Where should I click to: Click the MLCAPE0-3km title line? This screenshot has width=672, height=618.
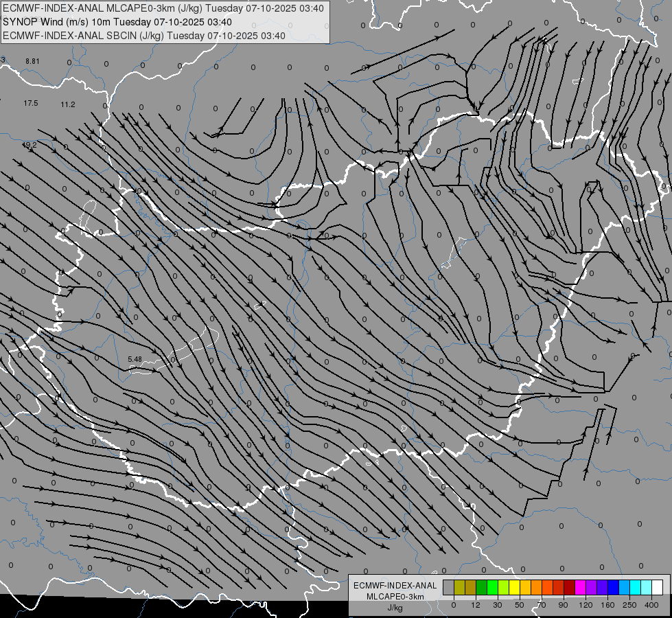[x=163, y=8]
